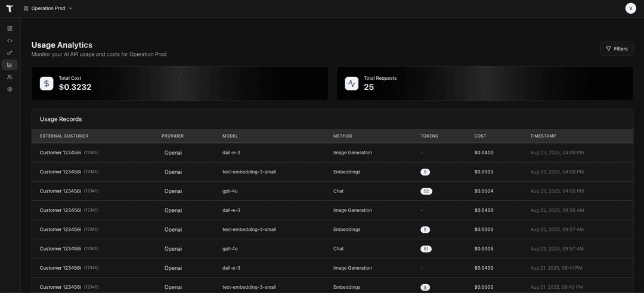Click the 52 tokens badge in gpt-4o row
Screen dimensions: 644x293
426,191
